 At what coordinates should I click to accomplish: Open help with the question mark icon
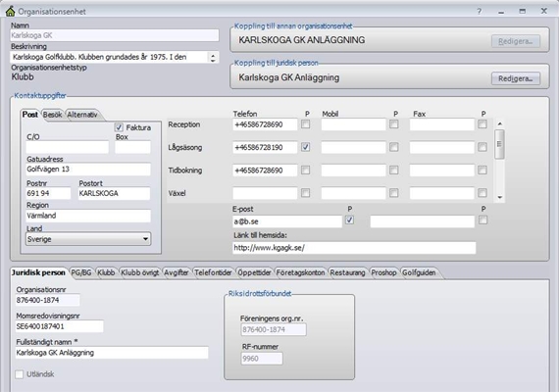(480, 12)
